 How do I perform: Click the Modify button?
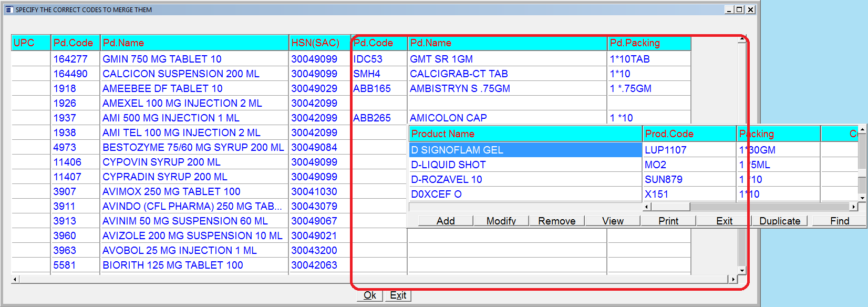click(501, 221)
